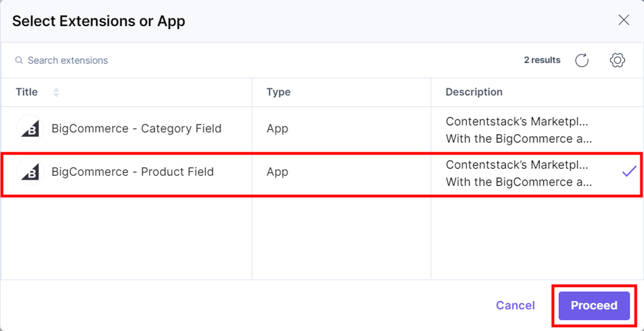This screenshot has width=644, height=331.
Task: Open table settings gear icon
Action: click(617, 60)
